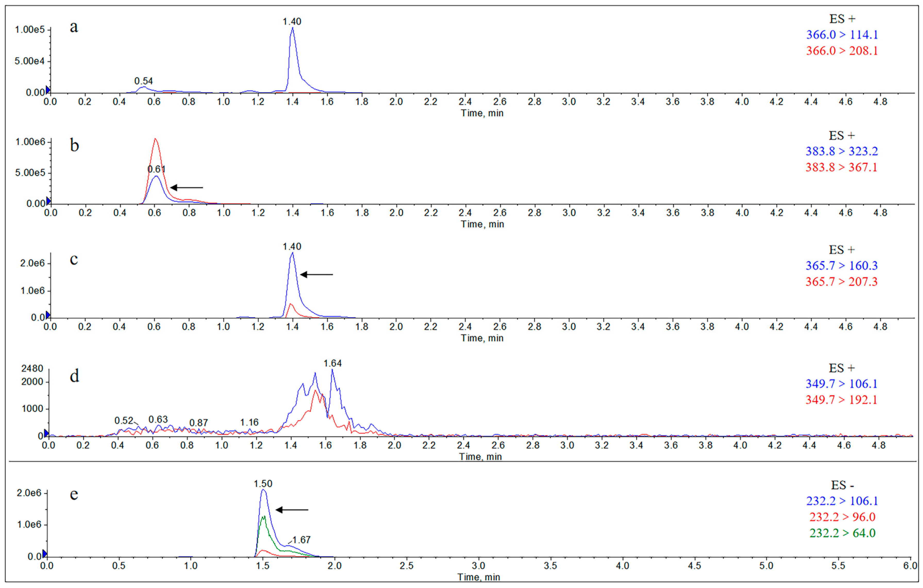Click the 1.64 peak label in panel d
The width and height of the screenshot is (923, 588).
point(332,363)
